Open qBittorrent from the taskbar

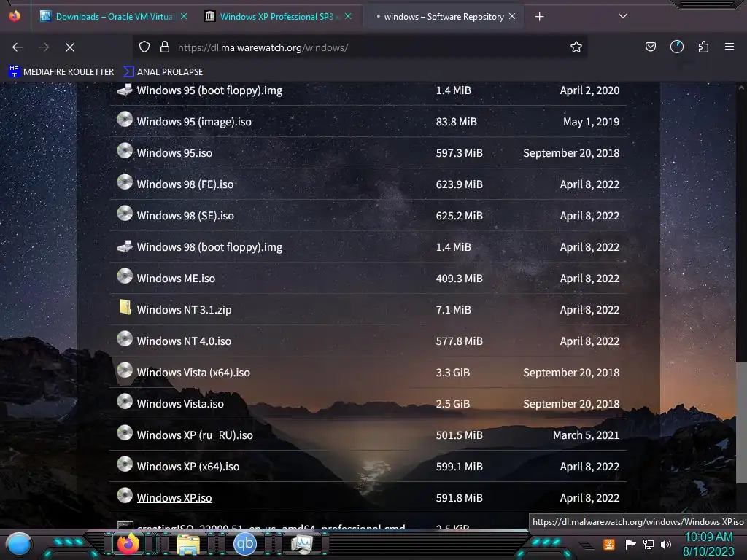(245, 544)
